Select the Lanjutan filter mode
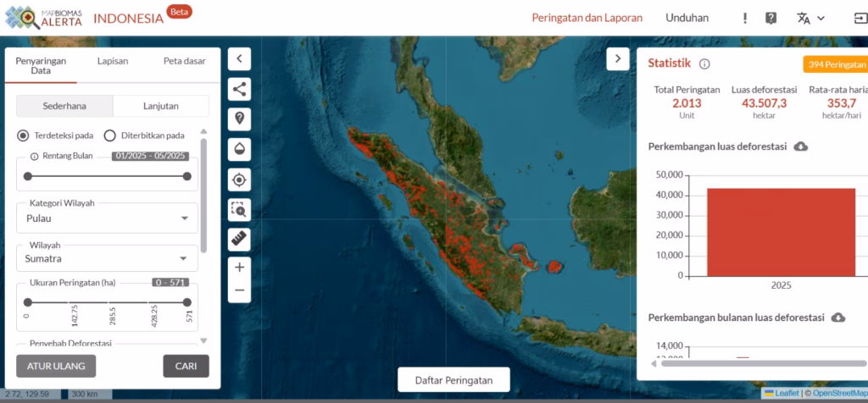Image resolution: width=868 pixels, height=403 pixels. (x=160, y=106)
